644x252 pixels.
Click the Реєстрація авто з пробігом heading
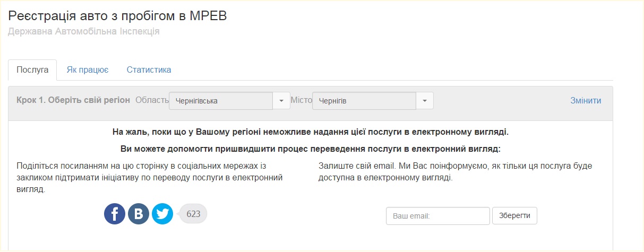[117, 16]
